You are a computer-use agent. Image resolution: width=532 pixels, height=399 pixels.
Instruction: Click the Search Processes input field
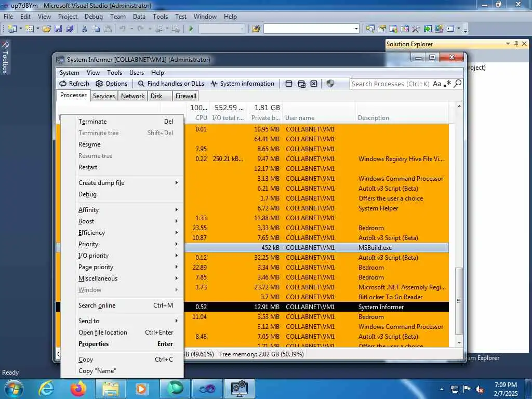click(x=390, y=84)
